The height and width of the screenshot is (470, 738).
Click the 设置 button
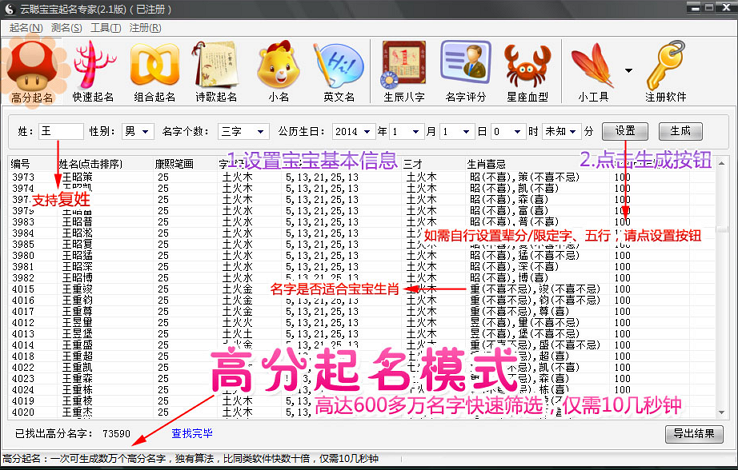[x=625, y=131]
